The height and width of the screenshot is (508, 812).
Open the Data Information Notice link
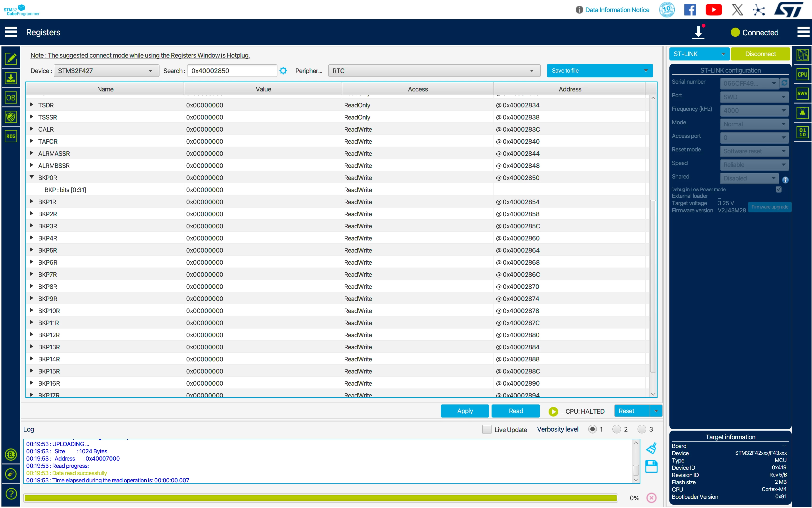click(x=617, y=10)
